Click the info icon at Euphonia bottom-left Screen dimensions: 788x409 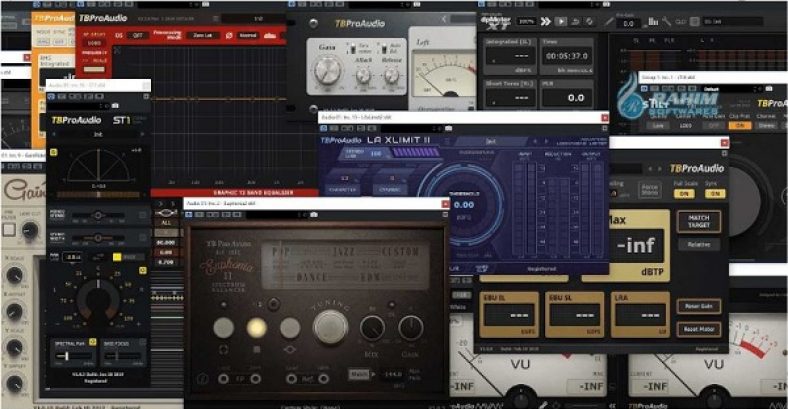pyautogui.click(x=202, y=379)
